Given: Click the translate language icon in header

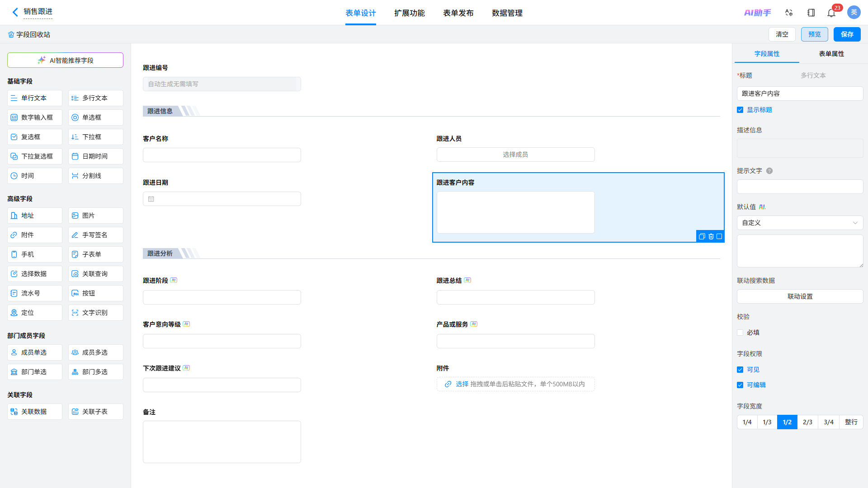Looking at the screenshot, I should [789, 13].
